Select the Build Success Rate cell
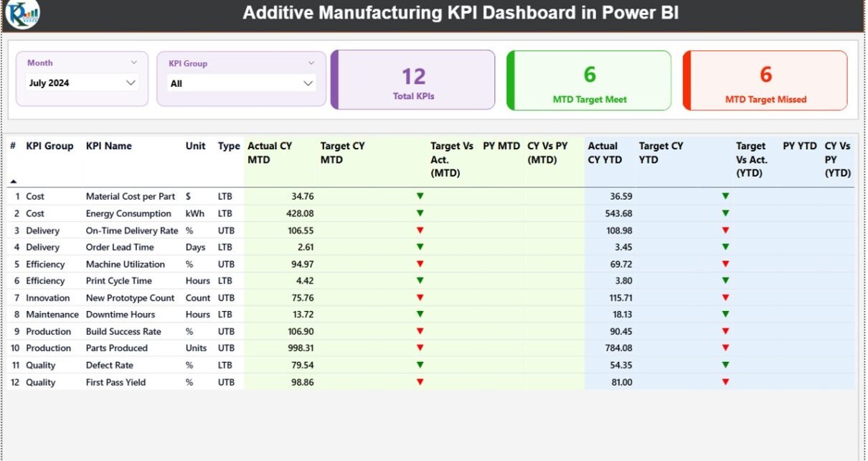 click(123, 332)
